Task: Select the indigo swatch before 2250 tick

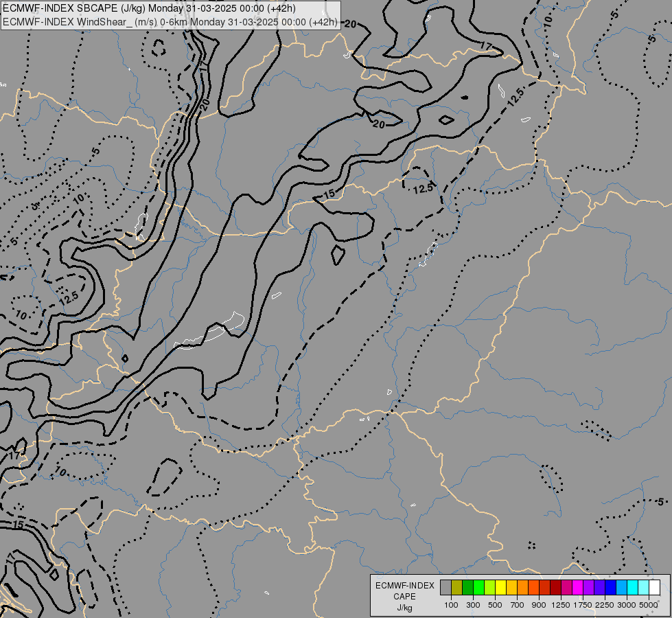Action: [x=599, y=588]
